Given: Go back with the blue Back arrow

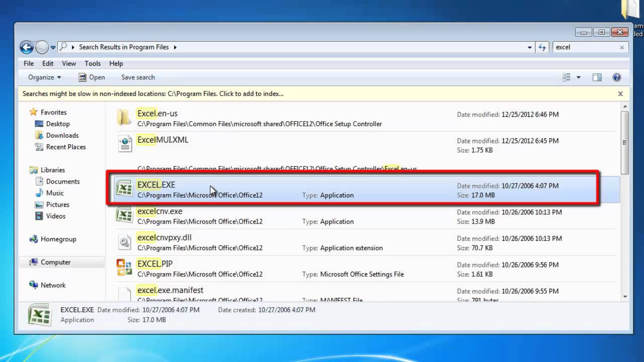Looking at the screenshot, I should [27, 47].
